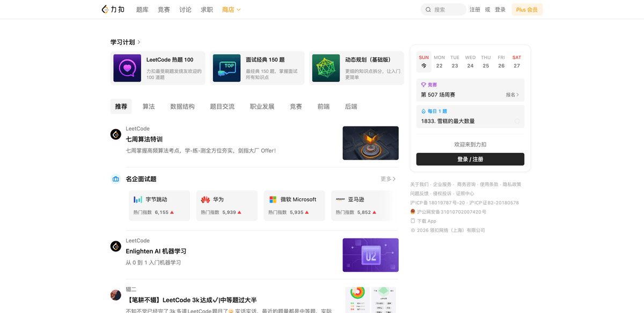Open the 使用条款 footer link
Screen dimensions: 644x313
pyautogui.click(x=489, y=184)
